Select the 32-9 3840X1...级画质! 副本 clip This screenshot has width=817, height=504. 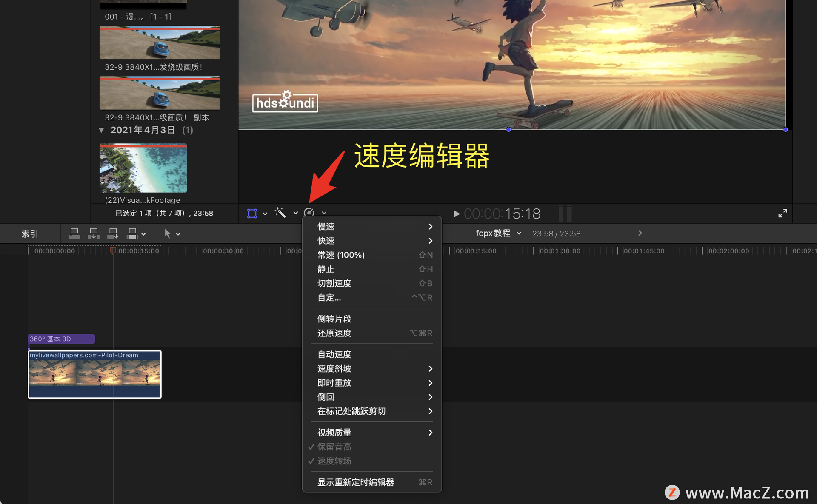160,93
